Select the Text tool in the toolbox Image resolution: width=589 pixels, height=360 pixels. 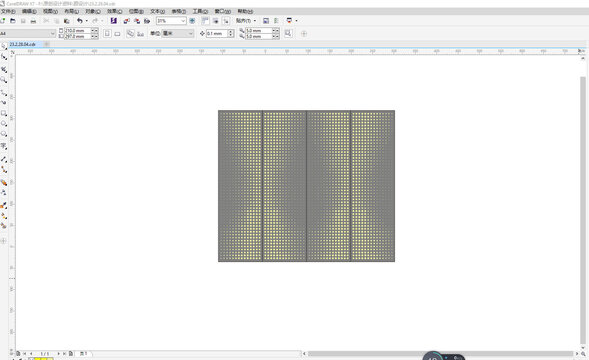pos(4,146)
